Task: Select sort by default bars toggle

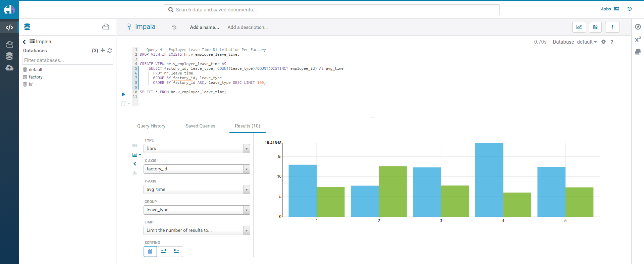Action: 150,251
